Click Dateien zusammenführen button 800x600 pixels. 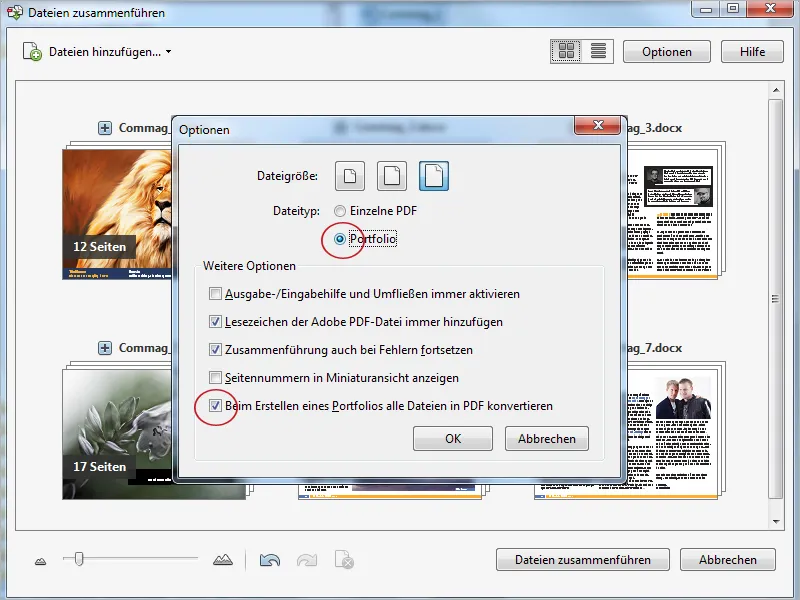coord(583,560)
